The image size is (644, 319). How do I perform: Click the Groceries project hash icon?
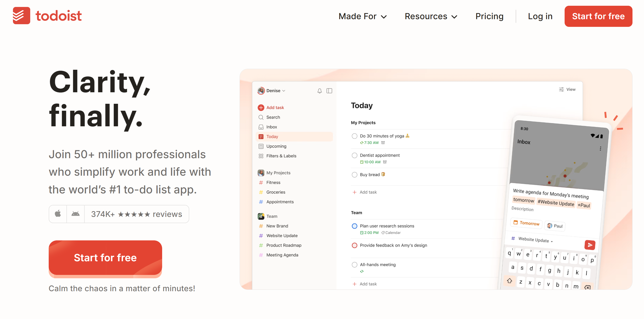pos(261,192)
